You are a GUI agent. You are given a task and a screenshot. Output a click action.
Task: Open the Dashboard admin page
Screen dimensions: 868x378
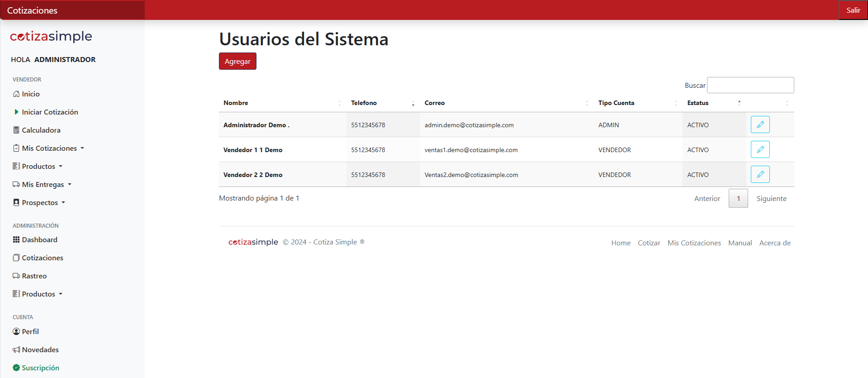[x=39, y=239]
